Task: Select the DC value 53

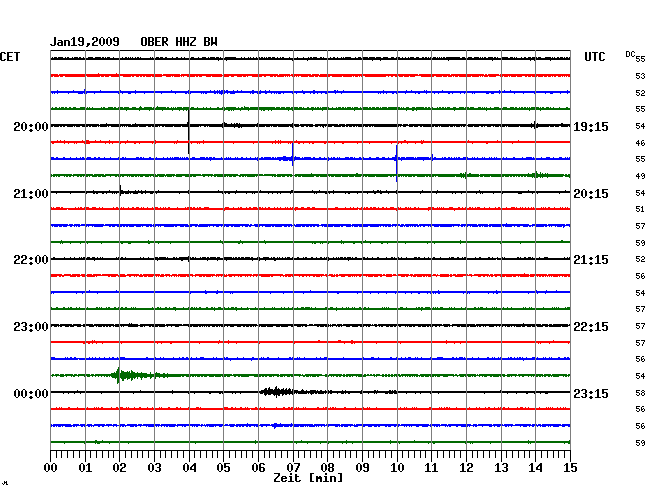Action: coord(640,76)
